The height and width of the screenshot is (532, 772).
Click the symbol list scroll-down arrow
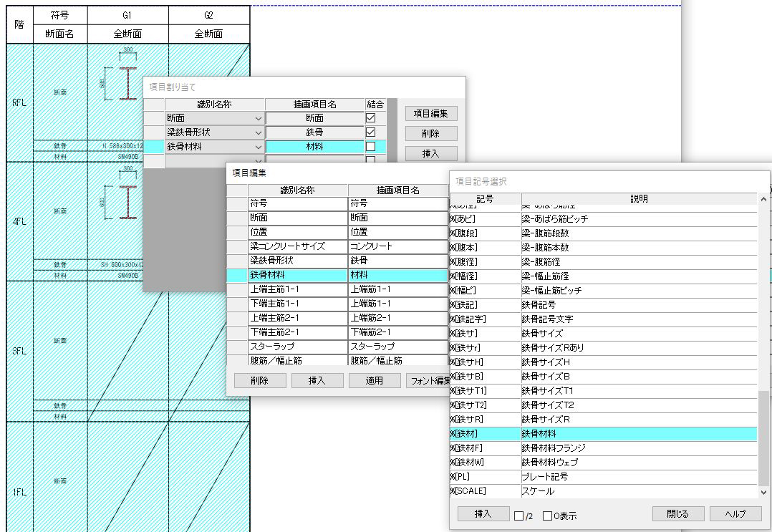(763, 492)
